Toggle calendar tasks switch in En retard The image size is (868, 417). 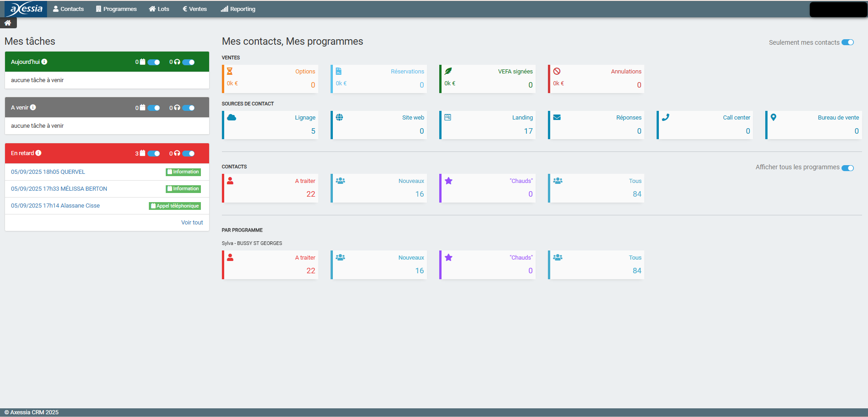pos(154,153)
